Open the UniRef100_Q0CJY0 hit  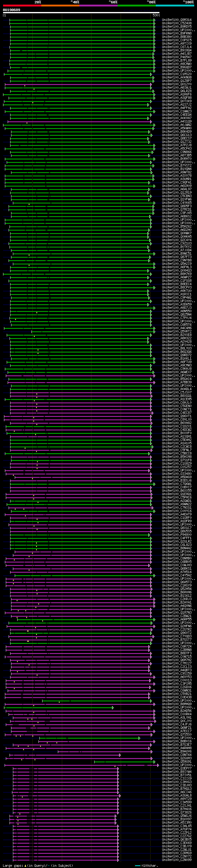[177, 721]
